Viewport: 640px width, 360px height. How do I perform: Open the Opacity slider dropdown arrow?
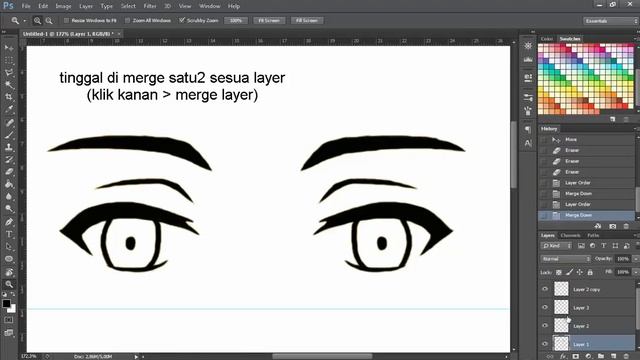pos(636,259)
